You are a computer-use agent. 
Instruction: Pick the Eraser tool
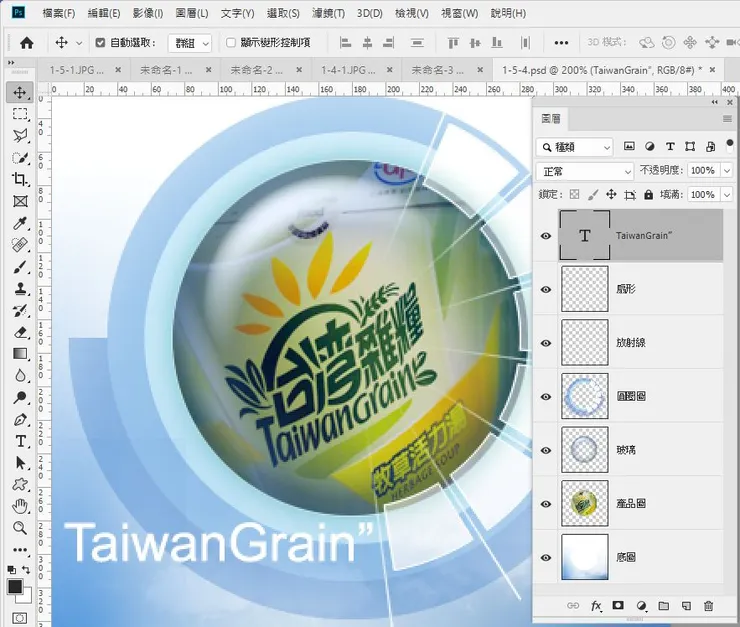click(20, 332)
